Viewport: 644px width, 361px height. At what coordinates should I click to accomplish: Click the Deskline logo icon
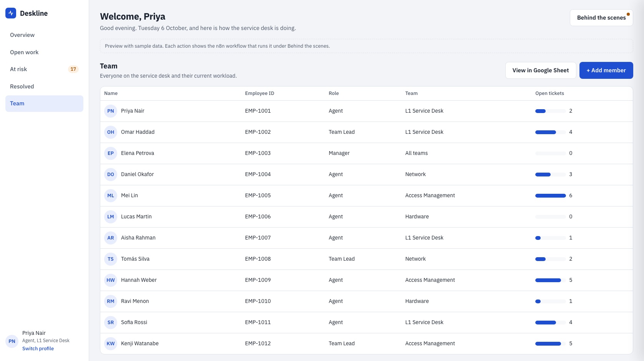[x=11, y=13]
